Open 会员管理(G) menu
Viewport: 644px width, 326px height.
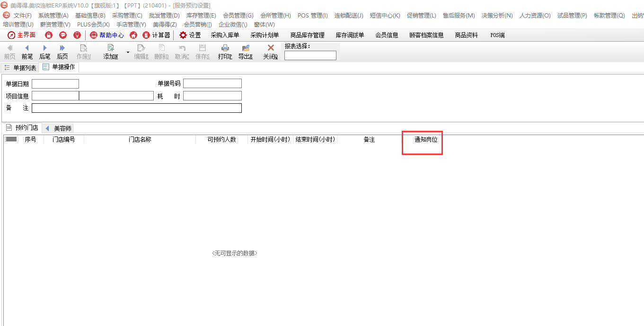click(238, 16)
